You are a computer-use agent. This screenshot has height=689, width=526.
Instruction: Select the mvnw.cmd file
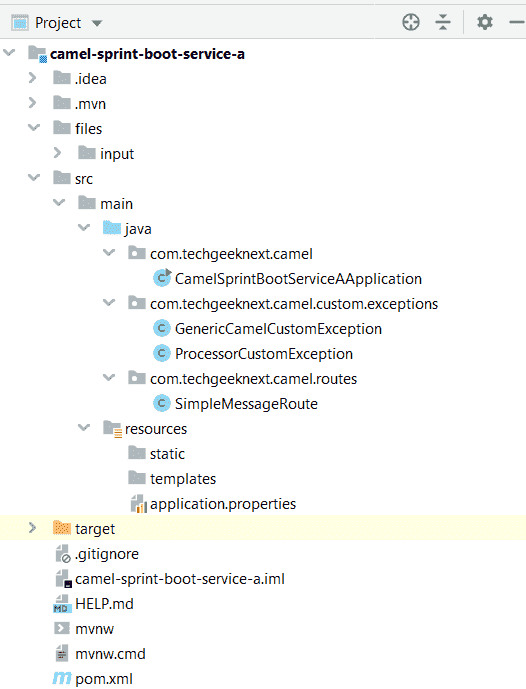(110, 654)
